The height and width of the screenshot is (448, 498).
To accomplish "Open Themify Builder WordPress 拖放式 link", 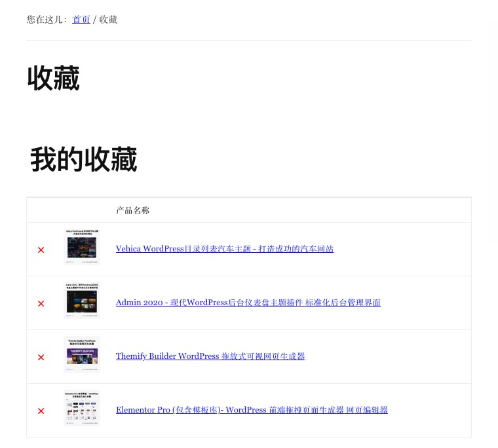I will tap(210, 356).
